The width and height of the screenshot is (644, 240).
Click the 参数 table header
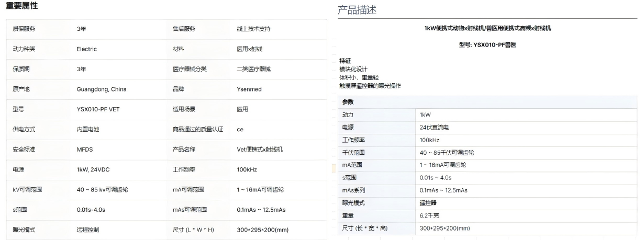coord(348,102)
